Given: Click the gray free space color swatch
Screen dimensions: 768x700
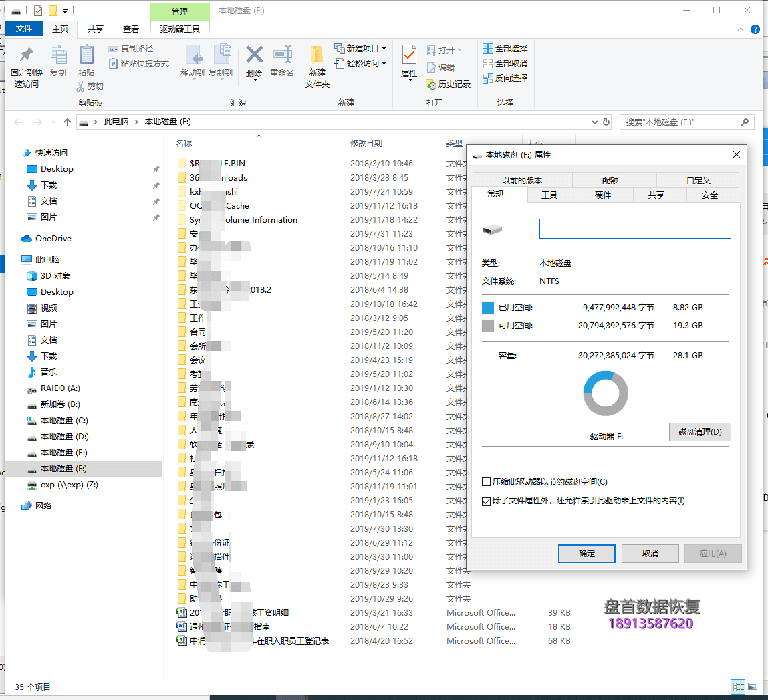Looking at the screenshot, I should point(488,326).
